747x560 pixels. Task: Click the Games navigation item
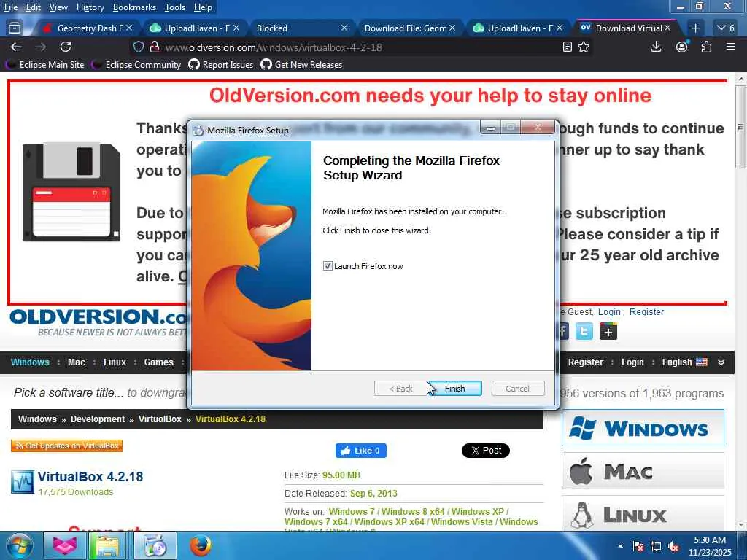point(158,362)
